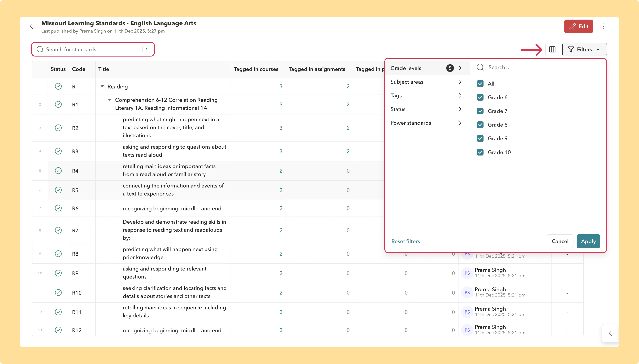Click the PS avatar in the R10 row

point(467,293)
